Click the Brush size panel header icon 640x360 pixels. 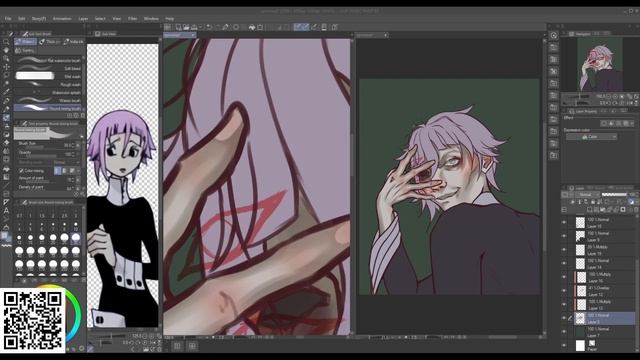pos(24,202)
